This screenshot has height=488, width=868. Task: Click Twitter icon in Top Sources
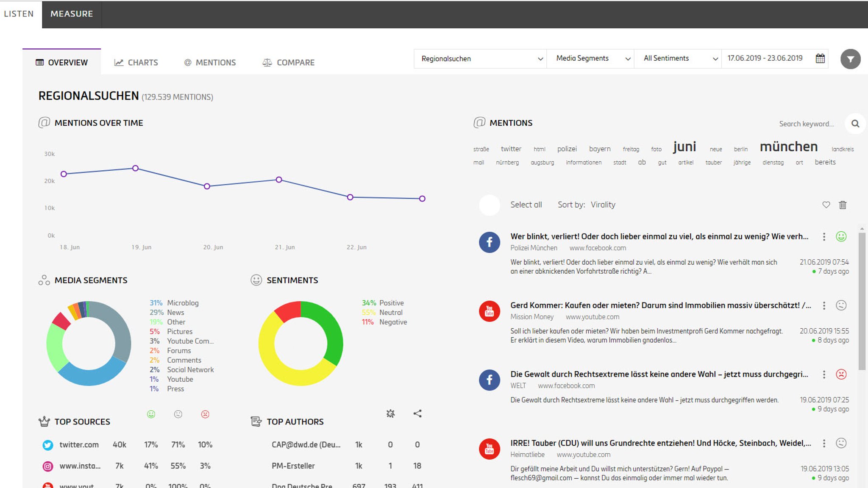pyautogui.click(x=48, y=445)
